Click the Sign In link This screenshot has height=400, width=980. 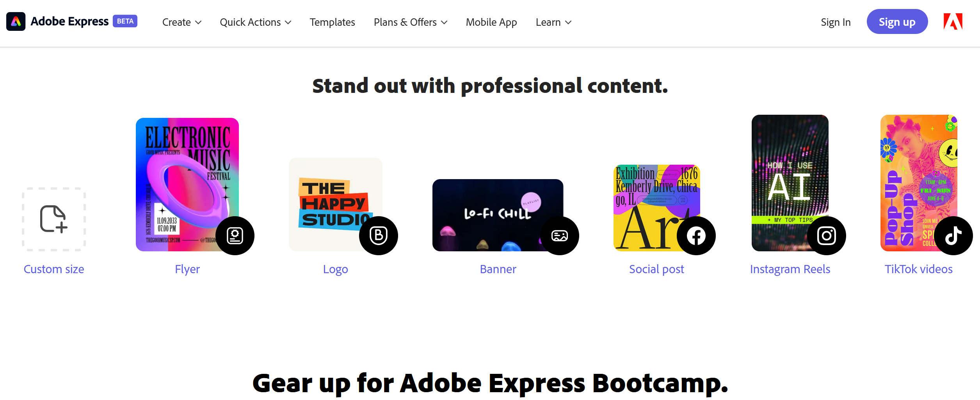click(835, 22)
